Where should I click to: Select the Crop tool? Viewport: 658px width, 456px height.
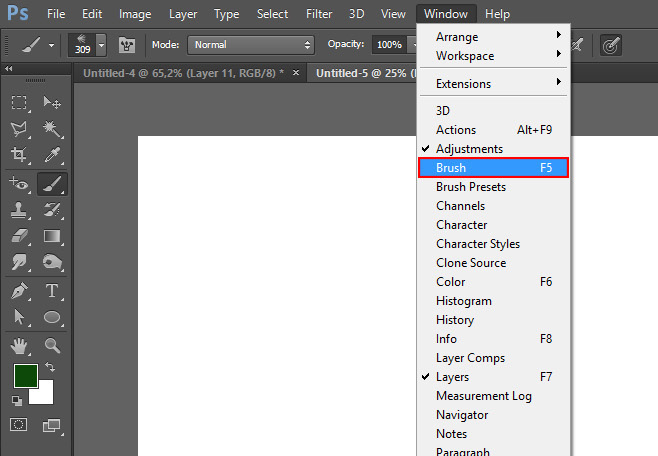[19, 156]
